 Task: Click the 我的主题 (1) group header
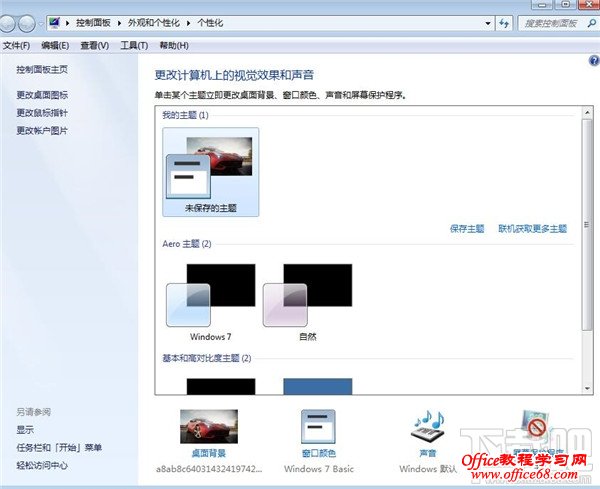tap(185, 115)
